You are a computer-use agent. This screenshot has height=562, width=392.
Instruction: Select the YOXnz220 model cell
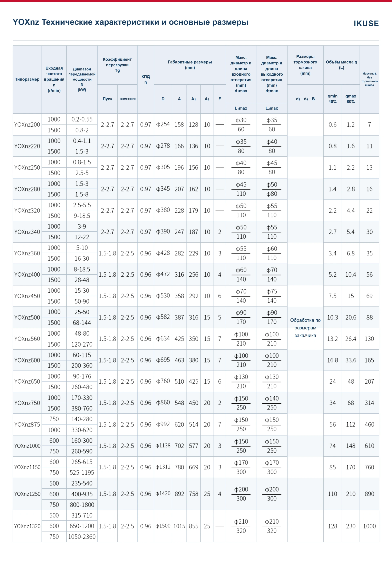[x=27, y=146]
